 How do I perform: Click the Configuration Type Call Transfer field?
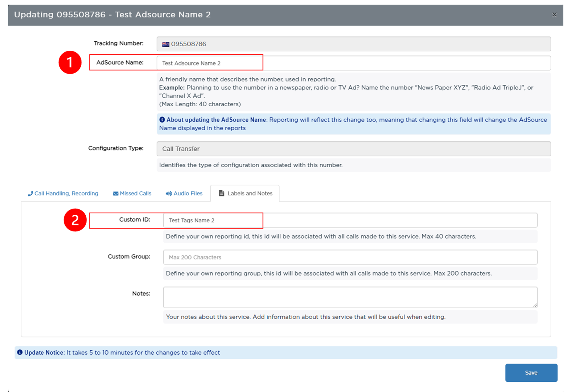354,149
